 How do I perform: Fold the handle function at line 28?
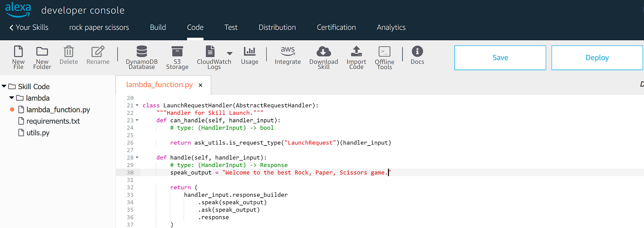pos(137,157)
